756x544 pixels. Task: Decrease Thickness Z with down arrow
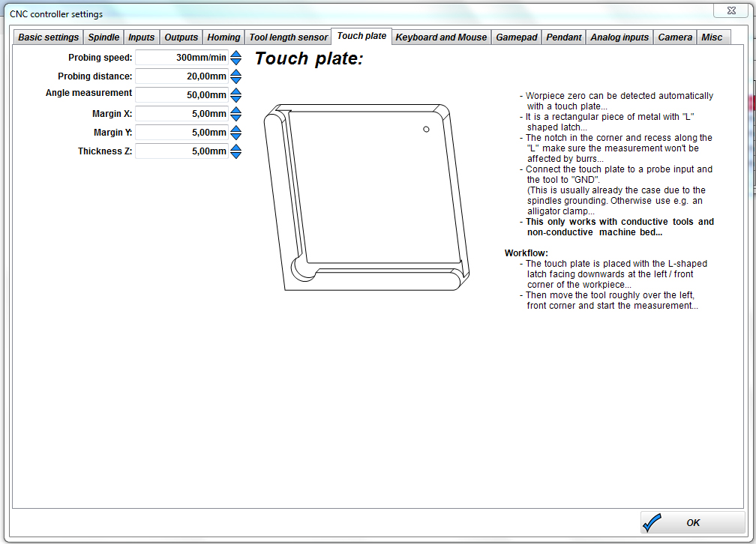pos(235,155)
